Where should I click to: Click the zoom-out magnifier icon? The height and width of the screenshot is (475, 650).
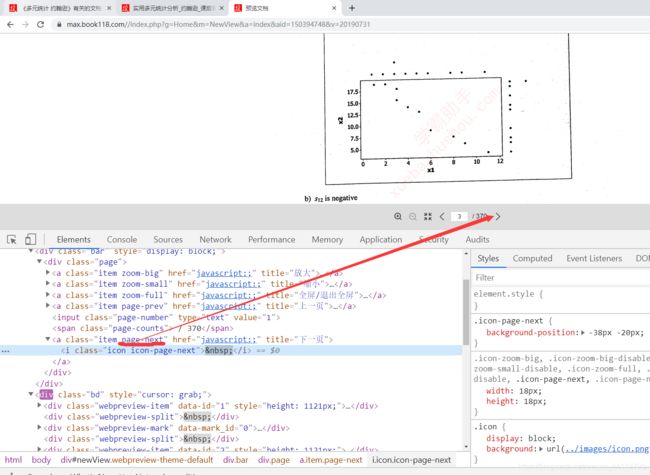pos(413,216)
